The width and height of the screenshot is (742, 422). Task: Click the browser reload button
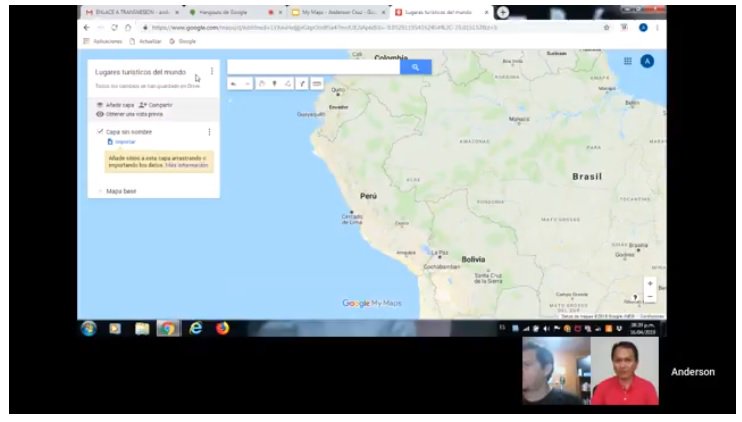point(114,28)
